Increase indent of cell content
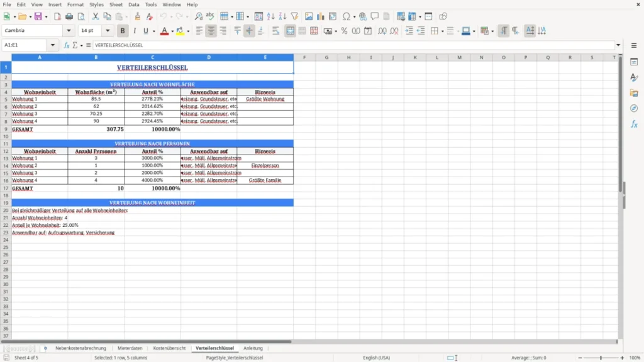The height and width of the screenshot is (362, 644). [409, 31]
